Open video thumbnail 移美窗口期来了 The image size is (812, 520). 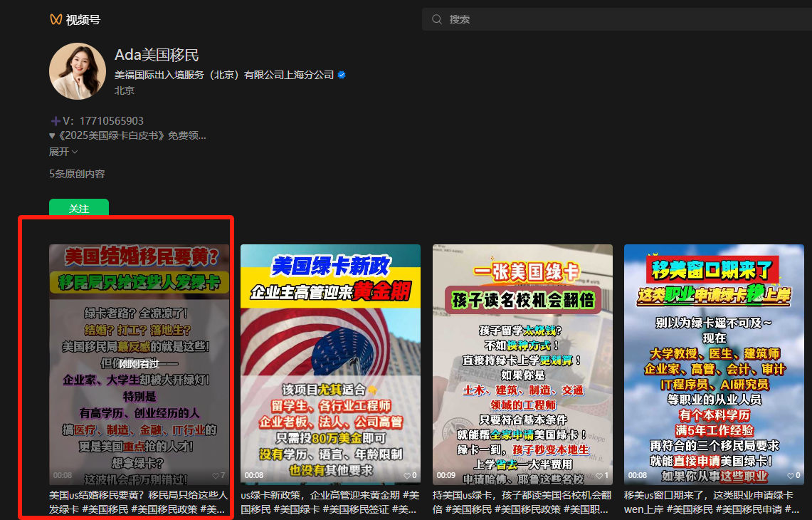coord(714,365)
